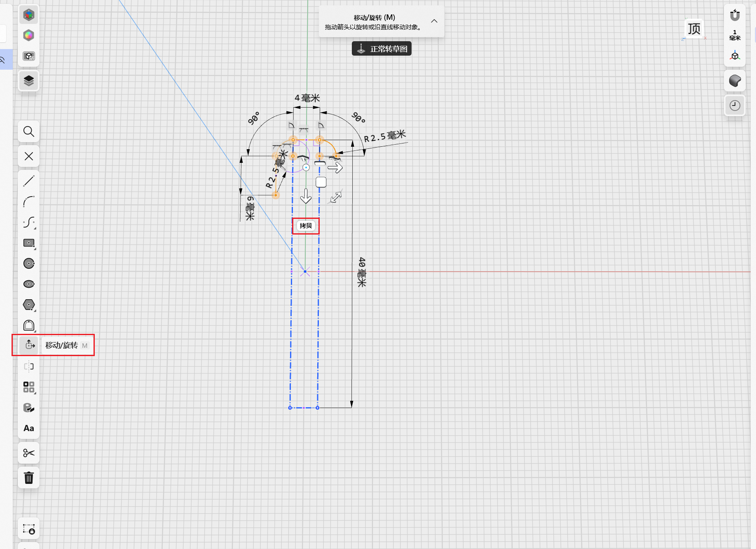Click the upper-right R2.5毫米 radius label
The image size is (756, 549).
pyautogui.click(x=385, y=136)
